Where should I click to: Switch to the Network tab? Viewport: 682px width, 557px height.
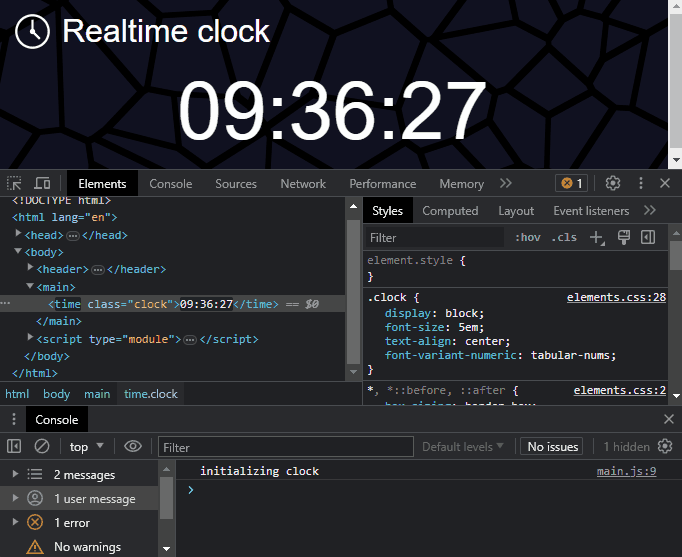303,183
